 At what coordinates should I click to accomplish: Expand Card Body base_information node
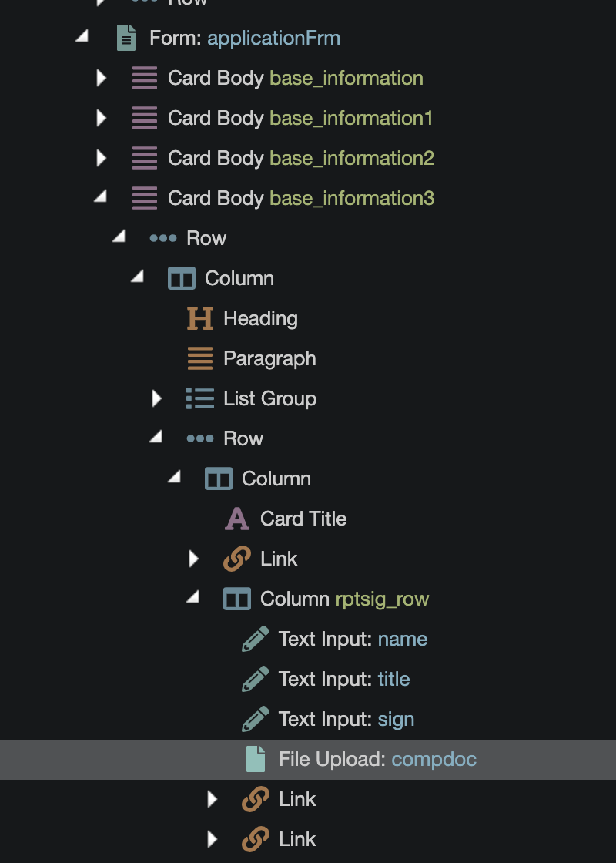coord(101,78)
